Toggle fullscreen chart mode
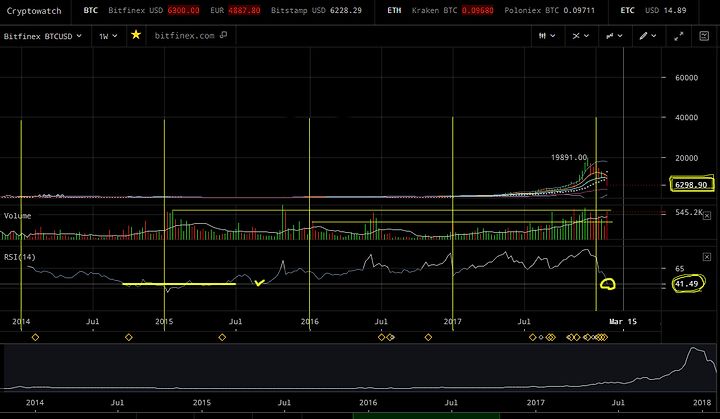 point(679,36)
